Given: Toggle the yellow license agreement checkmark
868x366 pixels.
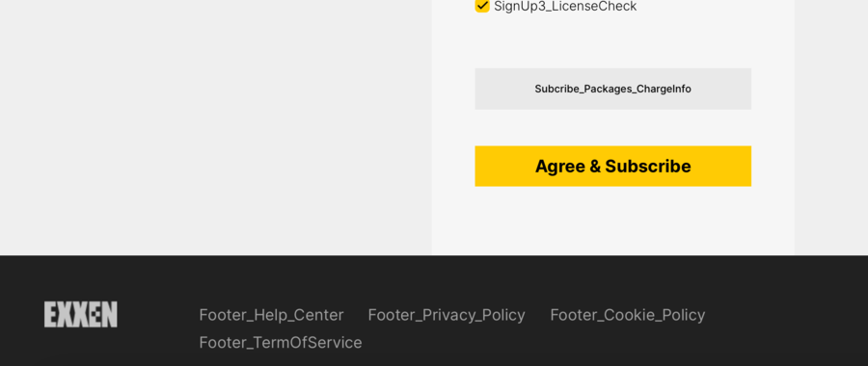Looking at the screenshot, I should [x=482, y=6].
